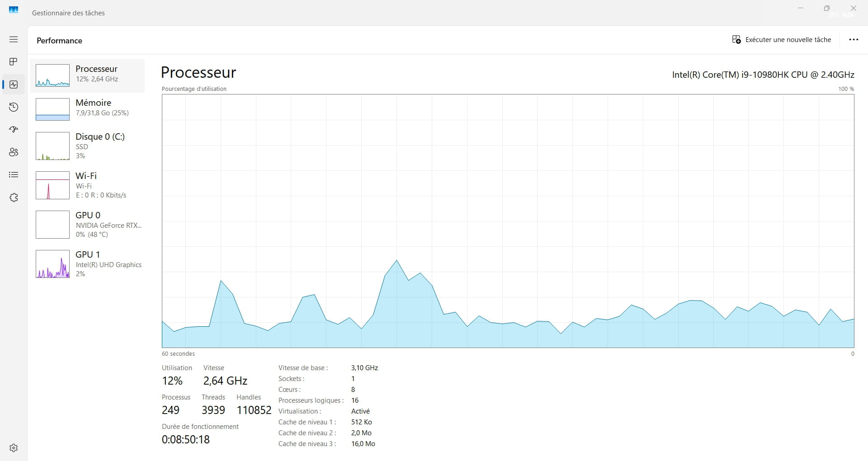
Task: Click the Pourcentage d'utilisation label
Action: coord(194,89)
